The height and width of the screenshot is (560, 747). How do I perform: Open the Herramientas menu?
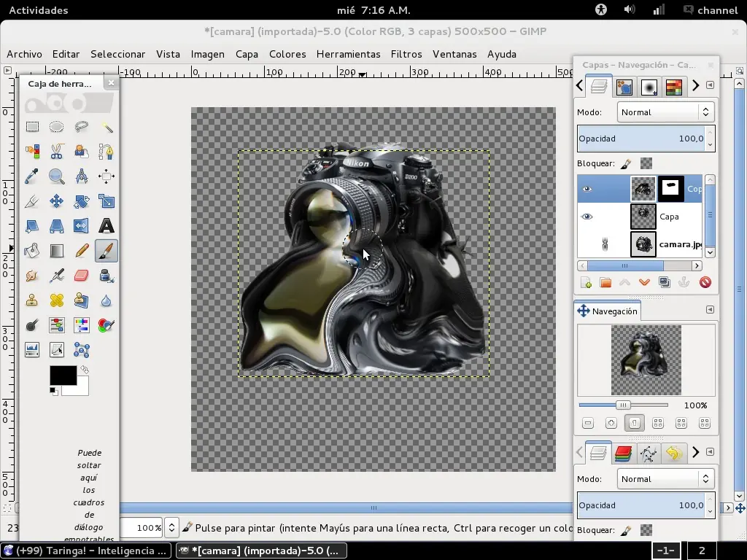(348, 54)
